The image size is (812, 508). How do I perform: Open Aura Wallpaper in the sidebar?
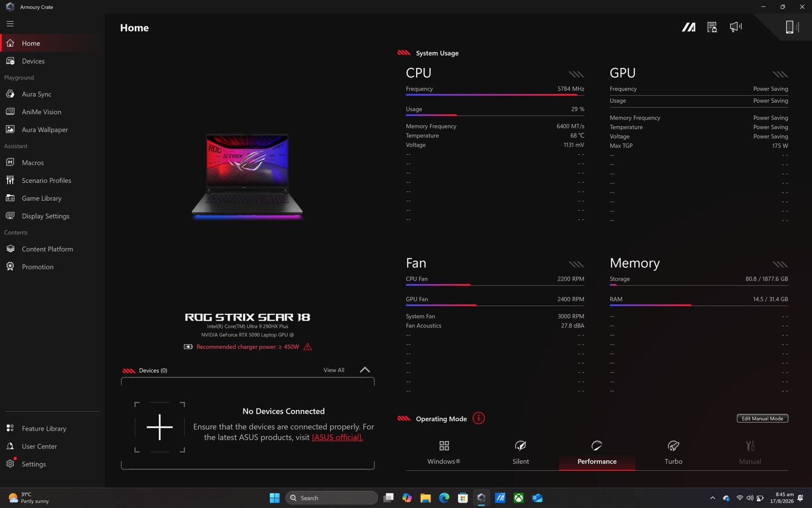pos(51,130)
